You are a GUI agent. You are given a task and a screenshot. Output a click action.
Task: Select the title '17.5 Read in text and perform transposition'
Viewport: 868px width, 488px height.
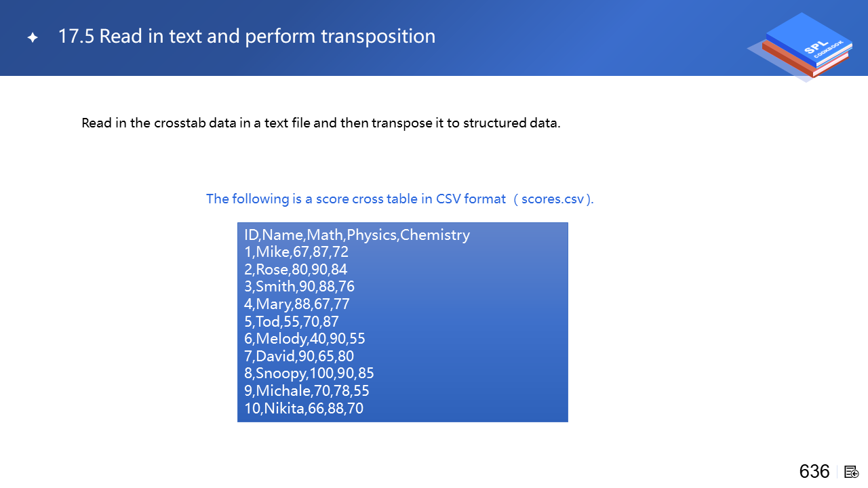click(x=247, y=36)
